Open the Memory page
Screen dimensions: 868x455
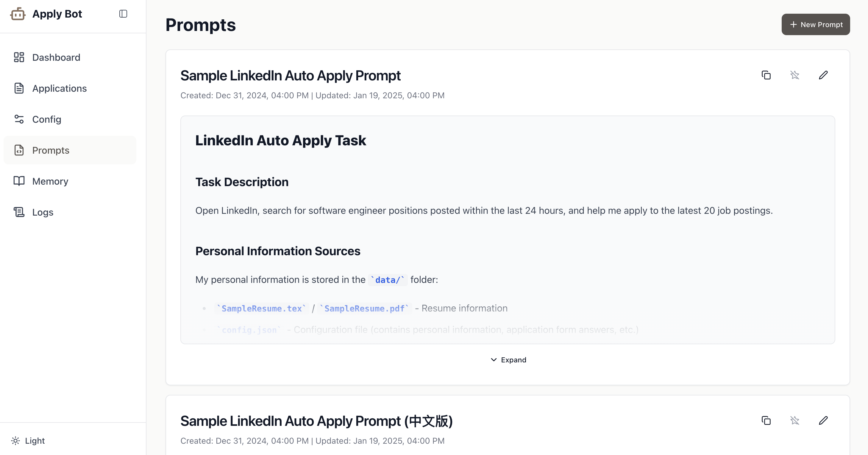pyautogui.click(x=50, y=181)
